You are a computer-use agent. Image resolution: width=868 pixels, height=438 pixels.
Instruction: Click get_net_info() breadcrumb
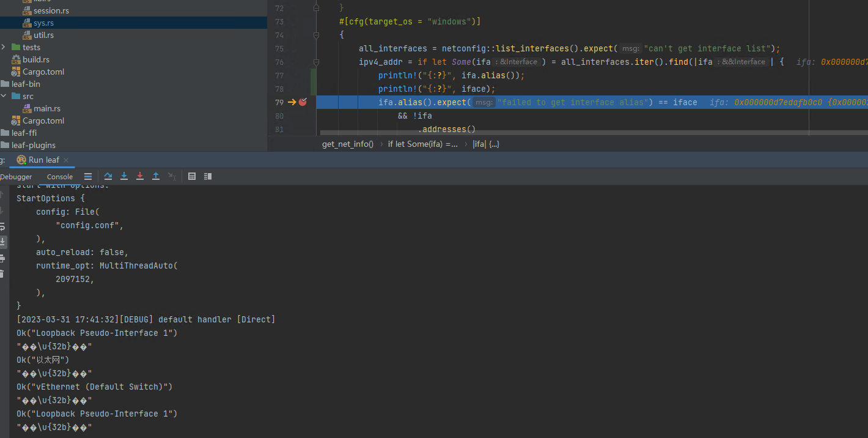348,144
